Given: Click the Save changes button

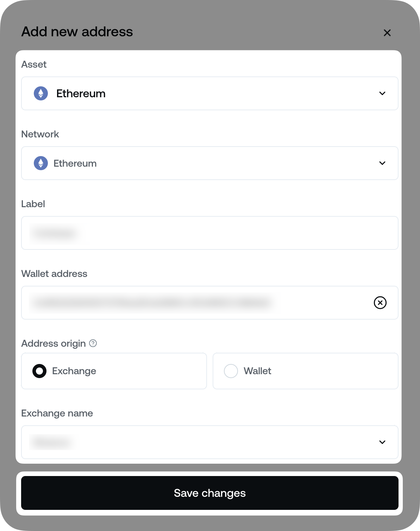Looking at the screenshot, I should click(209, 493).
